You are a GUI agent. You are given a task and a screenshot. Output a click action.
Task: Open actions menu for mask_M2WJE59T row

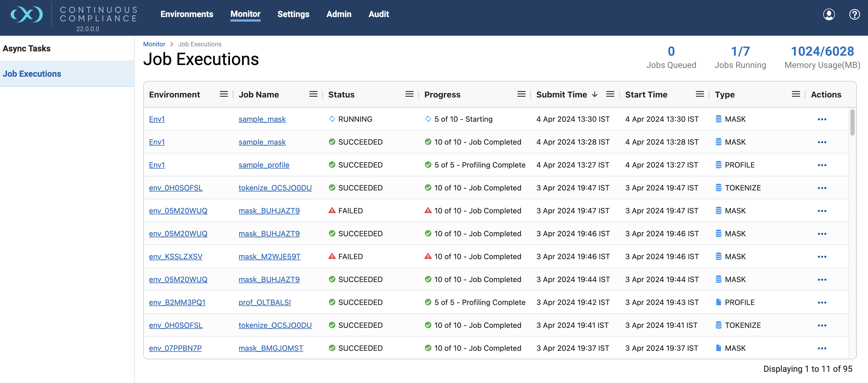tap(822, 257)
